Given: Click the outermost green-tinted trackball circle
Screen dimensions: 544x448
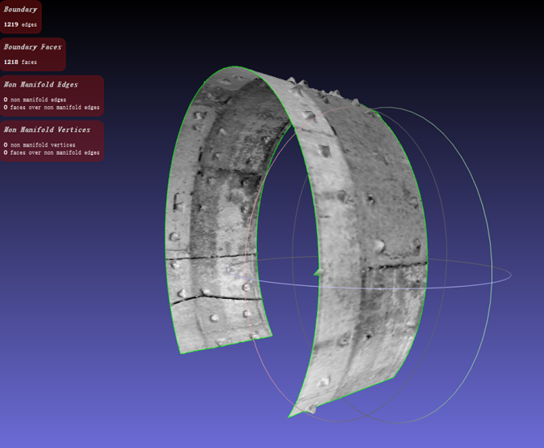Looking at the screenshot, I should 492,264.
